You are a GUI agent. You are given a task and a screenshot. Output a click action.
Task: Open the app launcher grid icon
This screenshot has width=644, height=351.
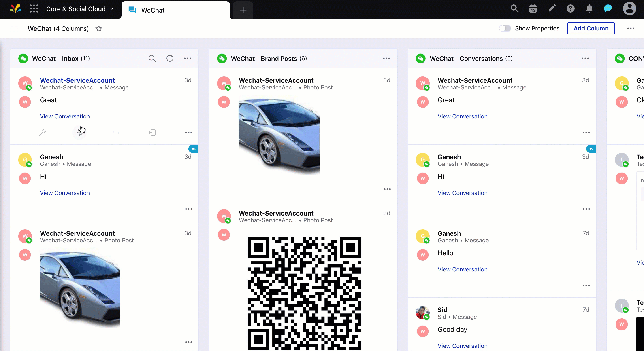pos(34,9)
